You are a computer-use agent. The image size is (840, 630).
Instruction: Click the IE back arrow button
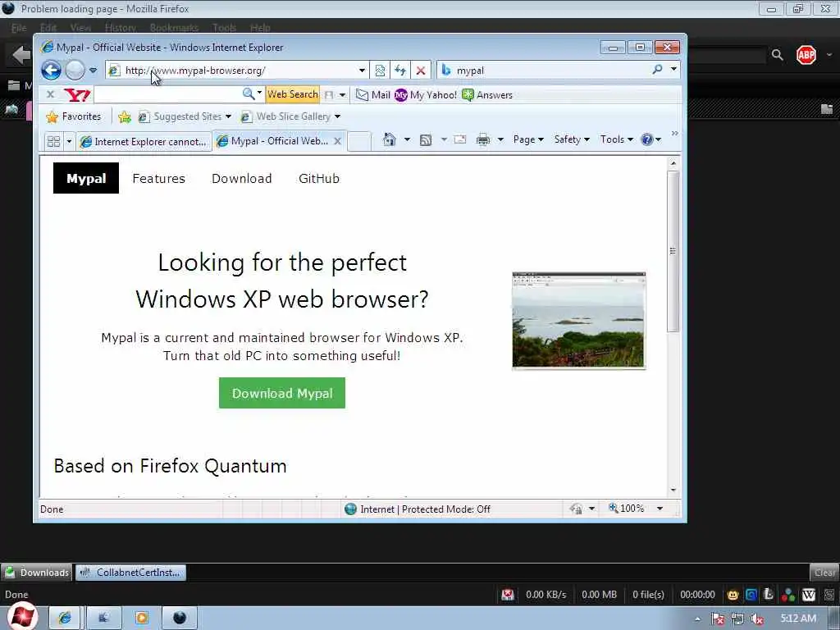pos(52,71)
